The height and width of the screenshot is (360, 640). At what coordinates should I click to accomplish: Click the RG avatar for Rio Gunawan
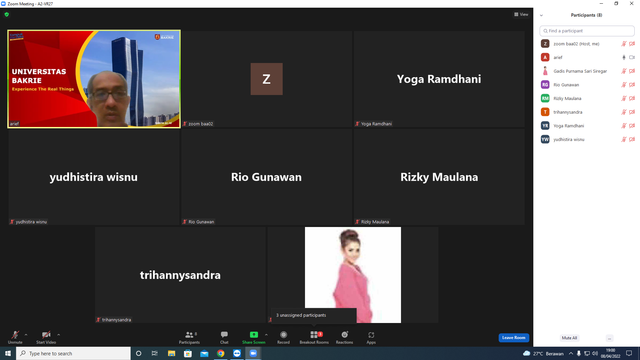click(545, 84)
